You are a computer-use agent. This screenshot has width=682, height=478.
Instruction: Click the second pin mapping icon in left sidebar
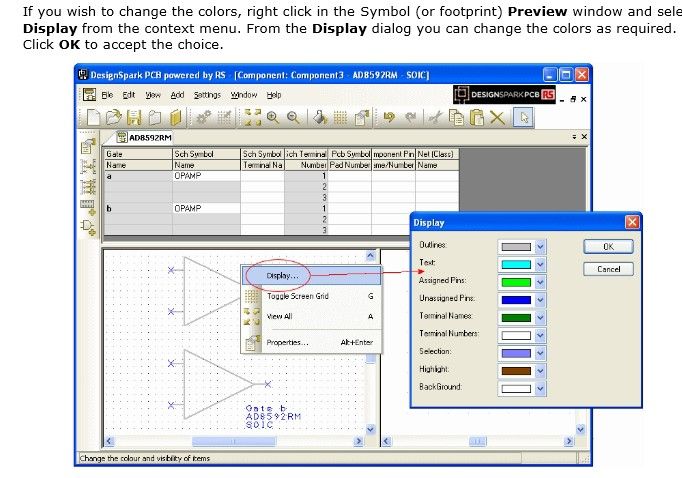pos(88,167)
